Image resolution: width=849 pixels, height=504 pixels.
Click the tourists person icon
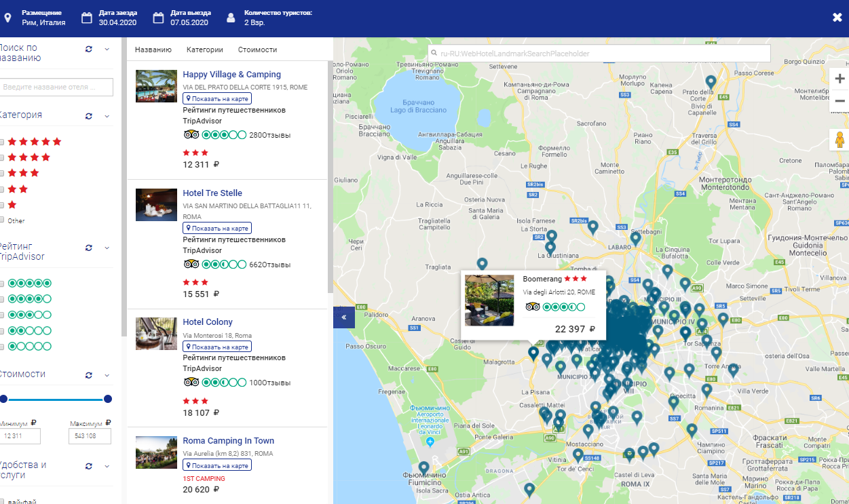[231, 18]
